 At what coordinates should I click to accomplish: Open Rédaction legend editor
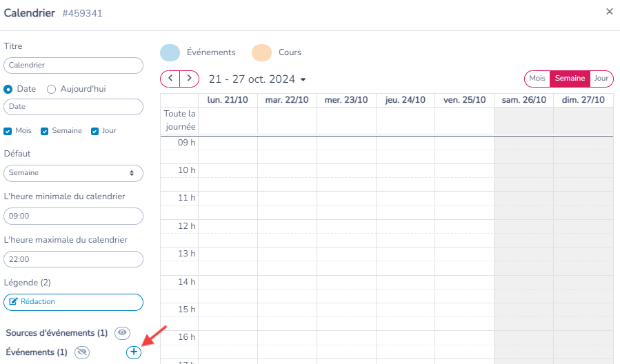click(74, 302)
